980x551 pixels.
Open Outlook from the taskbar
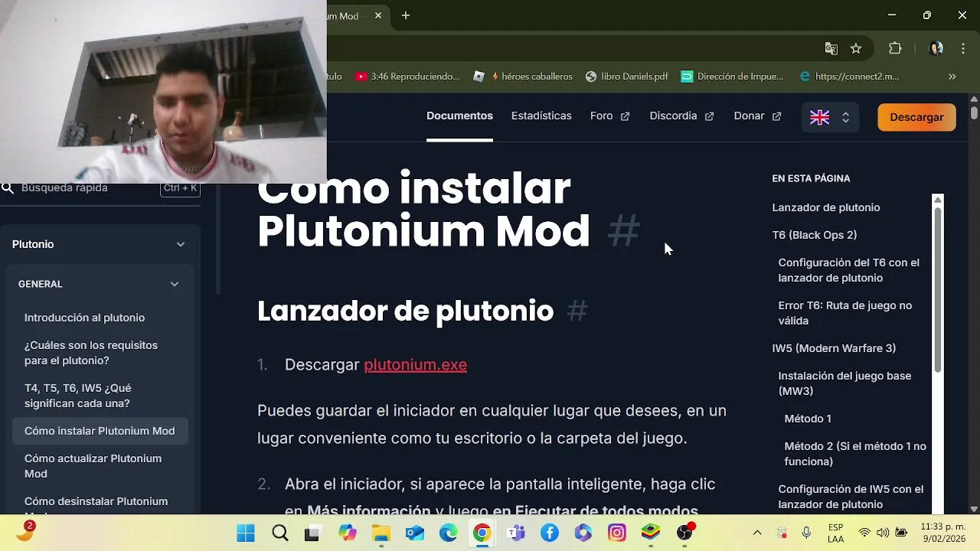414,533
